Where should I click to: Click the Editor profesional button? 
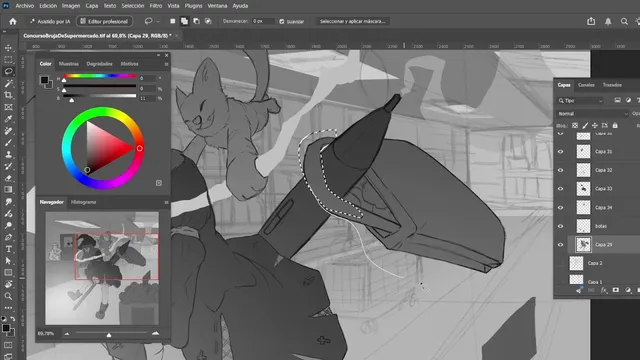click(x=104, y=21)
